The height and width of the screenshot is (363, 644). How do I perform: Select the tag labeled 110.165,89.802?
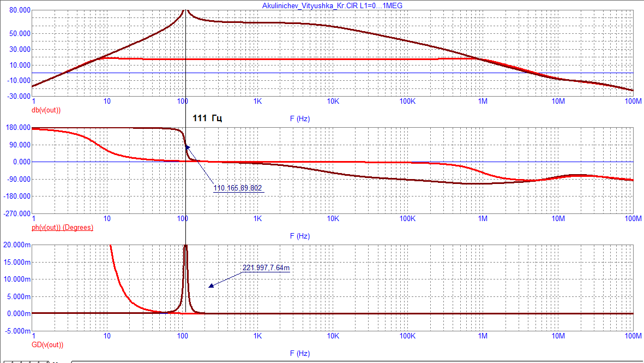[237, 188]
